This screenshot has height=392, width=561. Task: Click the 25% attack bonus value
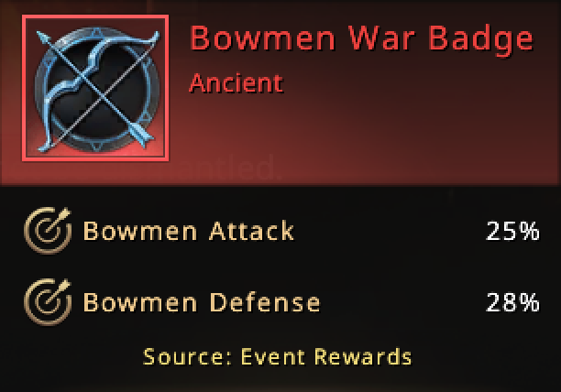(512, 231)
